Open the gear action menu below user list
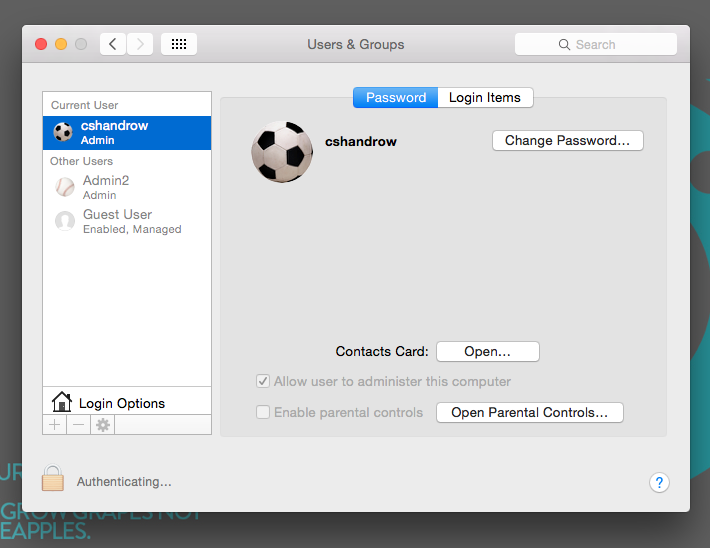The width and height of the screenshot is (710, 548). [x=103, y=425]
